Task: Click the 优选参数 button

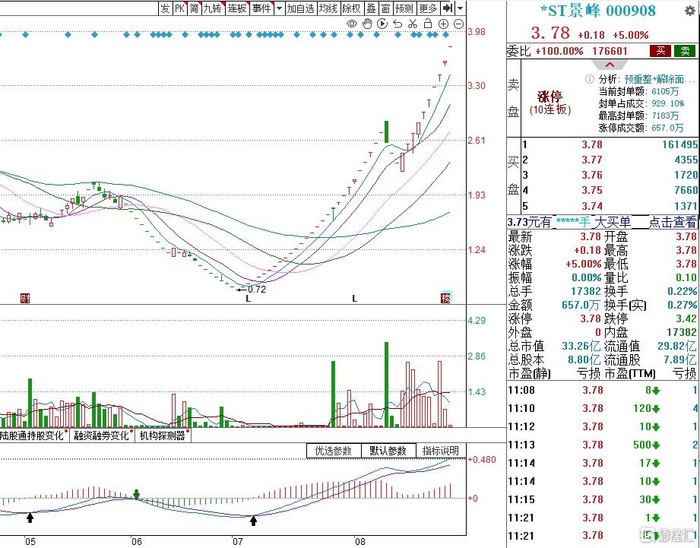Action: pyautogui.click(x=333, y=451)
